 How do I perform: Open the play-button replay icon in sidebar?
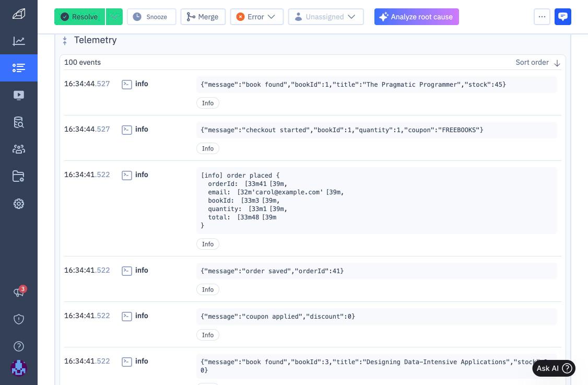point(19,95)
